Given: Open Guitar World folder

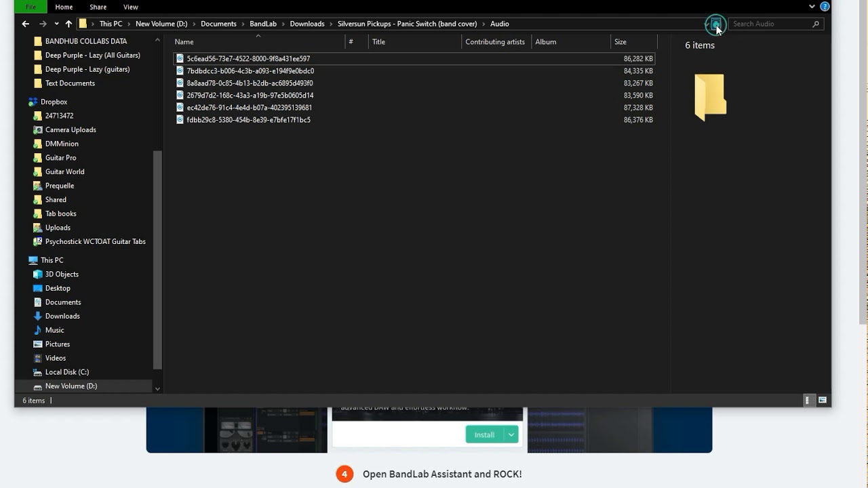Looking at the screenshot, I should coord(64,171).
